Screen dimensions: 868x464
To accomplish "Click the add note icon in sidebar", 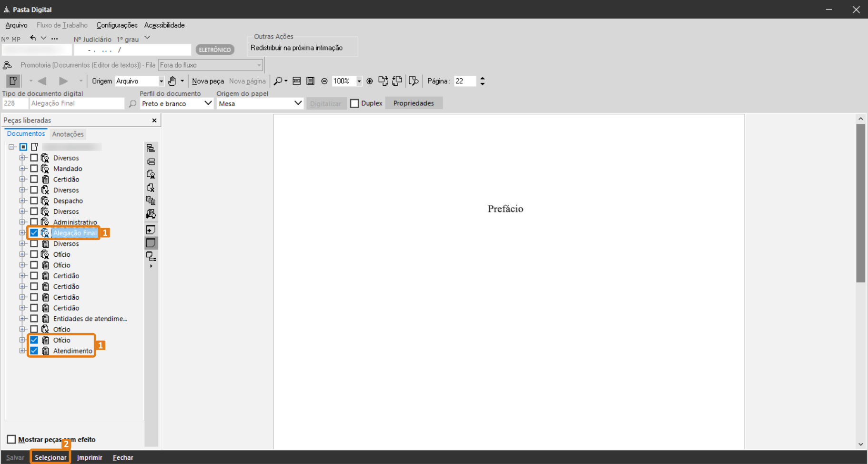I will click(x=151, y=230).
